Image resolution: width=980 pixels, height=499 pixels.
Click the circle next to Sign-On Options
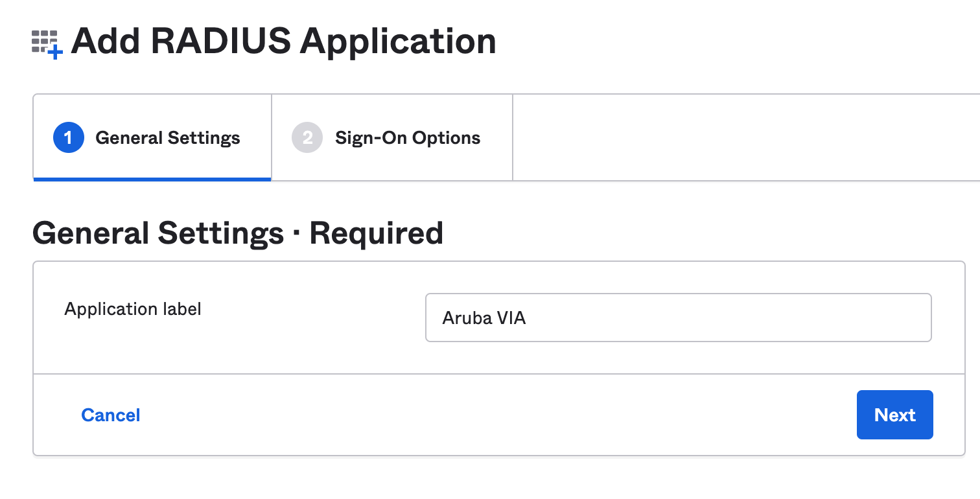click(307, 137)
